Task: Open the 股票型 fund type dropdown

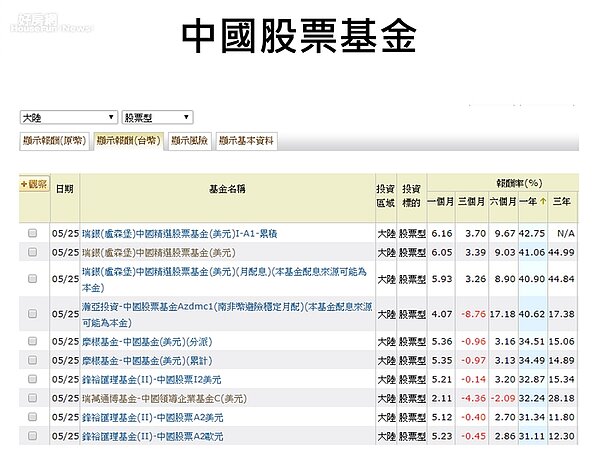Action: pyautogui.click(x=157, y=117)
